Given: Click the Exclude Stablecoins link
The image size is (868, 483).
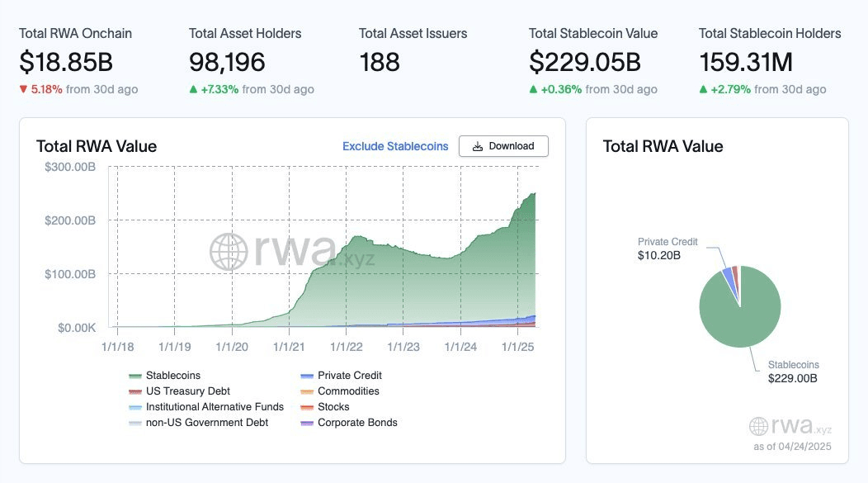Looking at the screenshot, I should [395, 146].
